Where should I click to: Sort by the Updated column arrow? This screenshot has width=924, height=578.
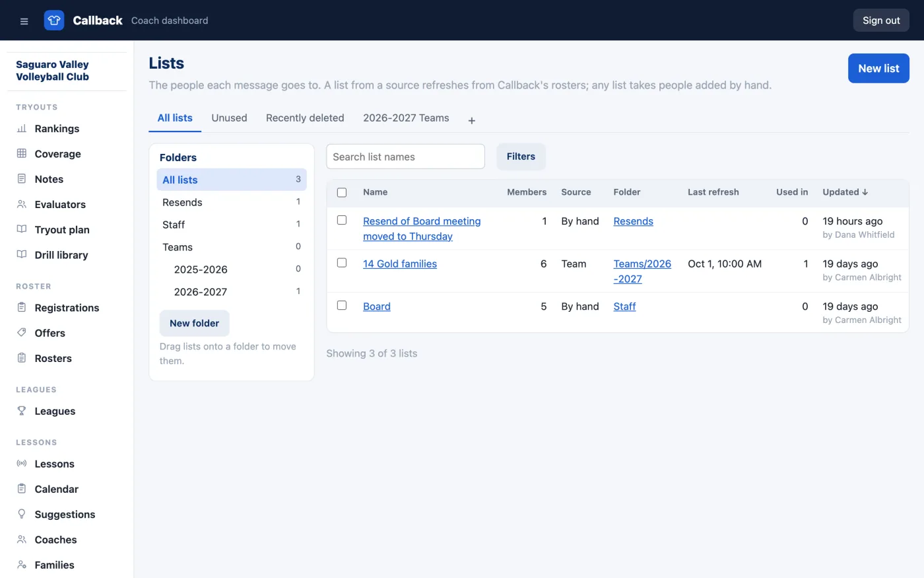coord(865,192)
